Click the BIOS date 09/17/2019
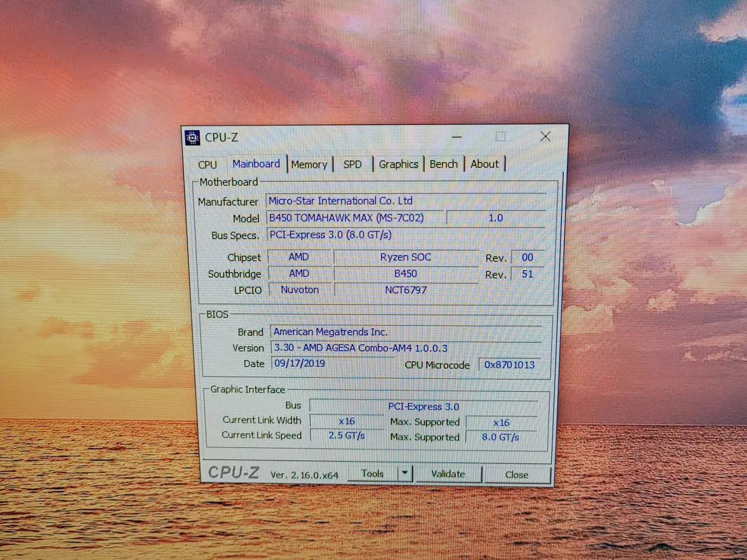 pos(332,363)
